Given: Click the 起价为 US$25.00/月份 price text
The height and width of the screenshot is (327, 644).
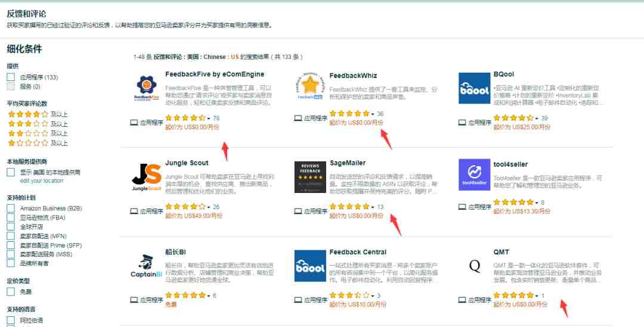Looking at the screenshot, I should 522,127.
